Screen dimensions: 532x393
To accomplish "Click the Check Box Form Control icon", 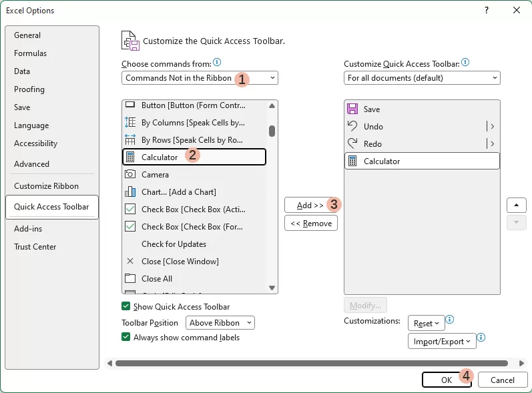I will [130, 226].
